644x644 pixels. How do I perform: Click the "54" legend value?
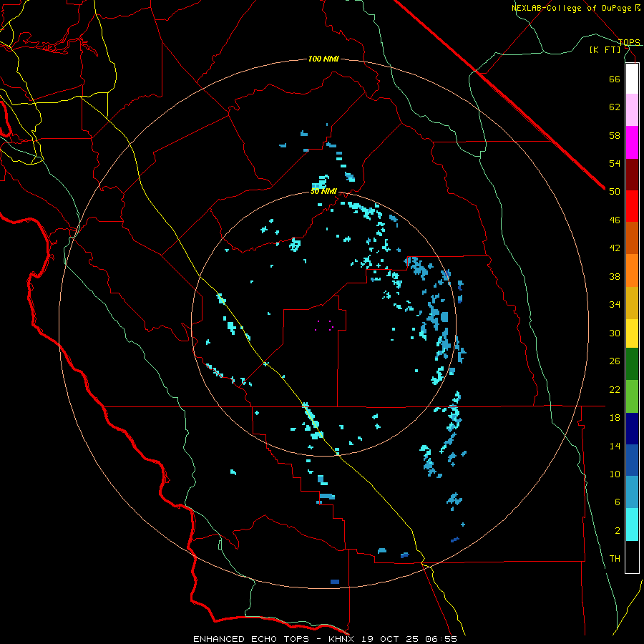615,163
